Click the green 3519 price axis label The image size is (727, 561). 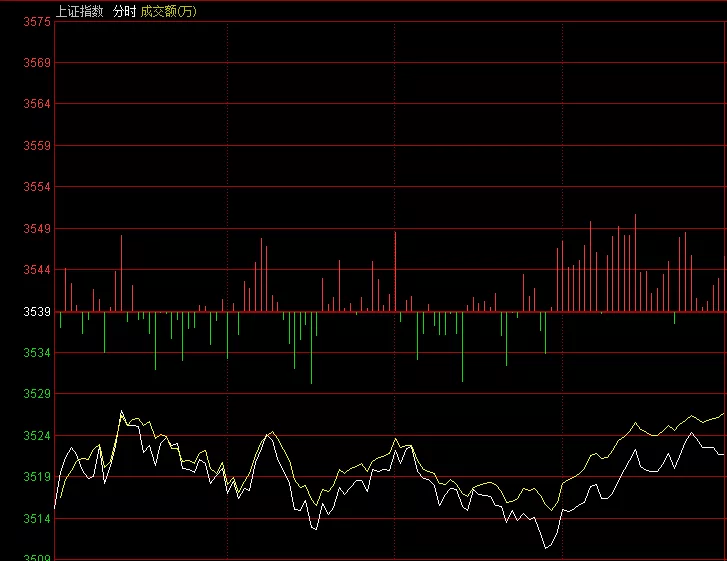point(37,477)
